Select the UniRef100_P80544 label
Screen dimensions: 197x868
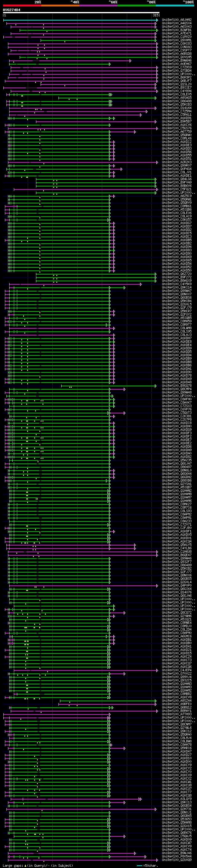[177, 856]
